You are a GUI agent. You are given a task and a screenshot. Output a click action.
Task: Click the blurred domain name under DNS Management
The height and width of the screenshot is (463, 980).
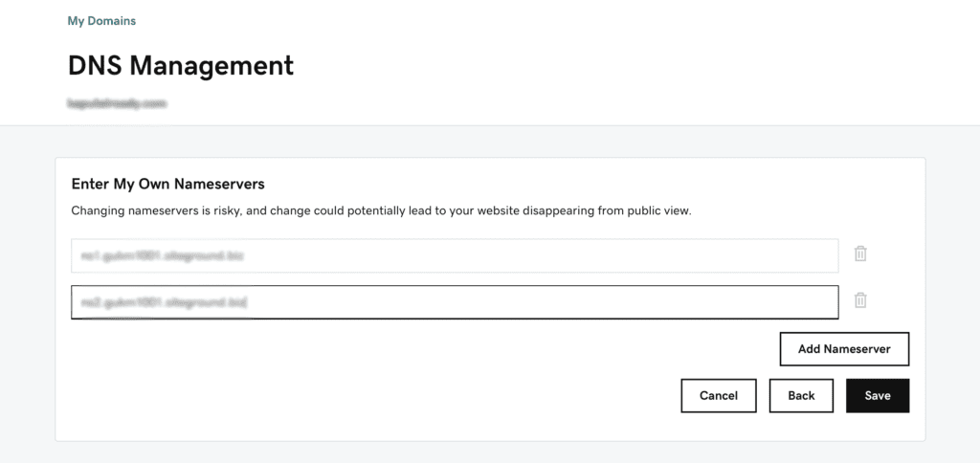117,103
